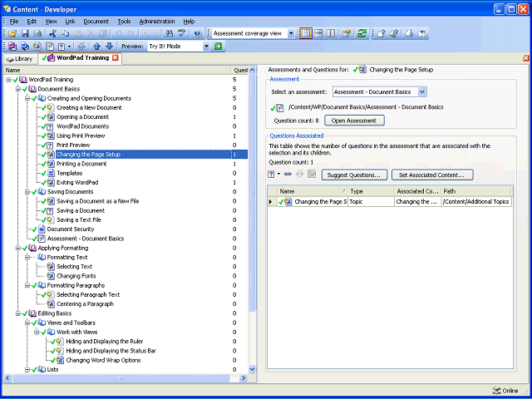532x399 pixels.
Task: Click the Link New Topic icon
Action: click(37, 47)
